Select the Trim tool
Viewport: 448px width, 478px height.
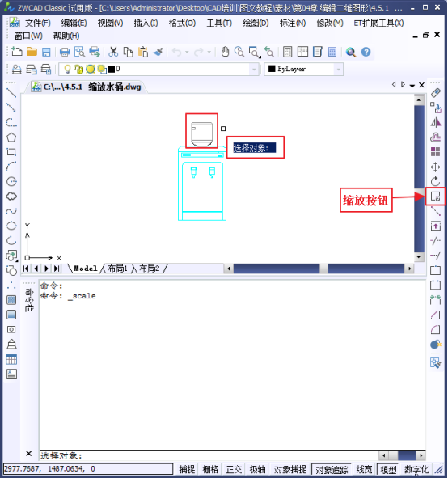tap(436, 241)
